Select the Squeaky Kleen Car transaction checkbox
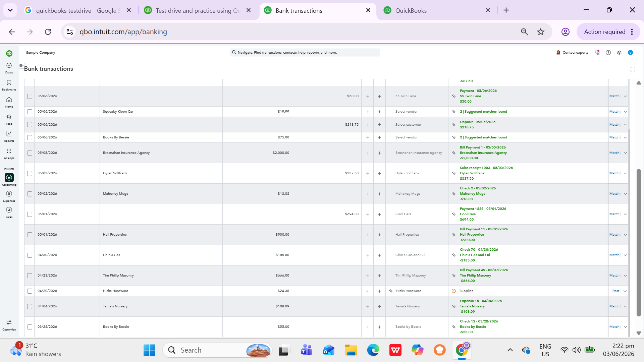644x362 pixels. [30, 112]
